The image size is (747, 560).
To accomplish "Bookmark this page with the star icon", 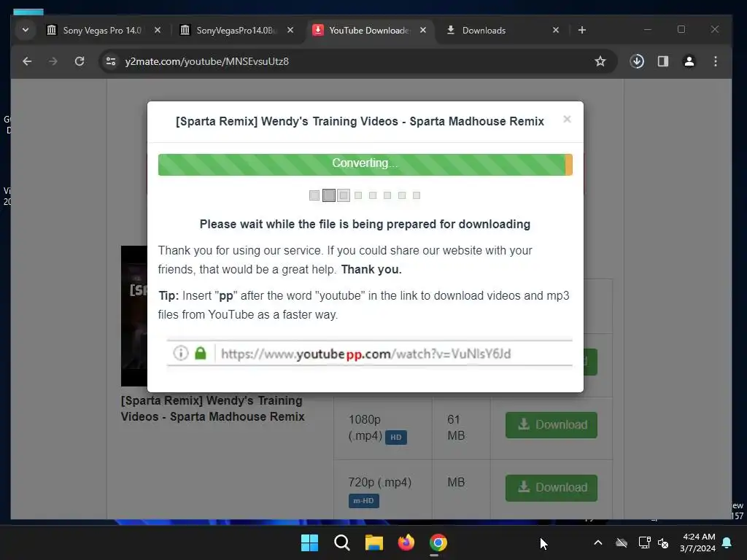I will click(600, 61).
